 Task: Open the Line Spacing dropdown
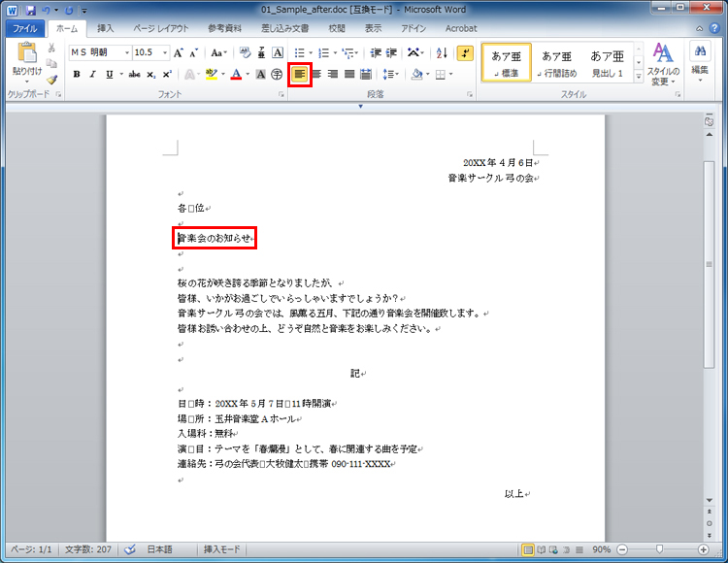[x=391, y=75]
